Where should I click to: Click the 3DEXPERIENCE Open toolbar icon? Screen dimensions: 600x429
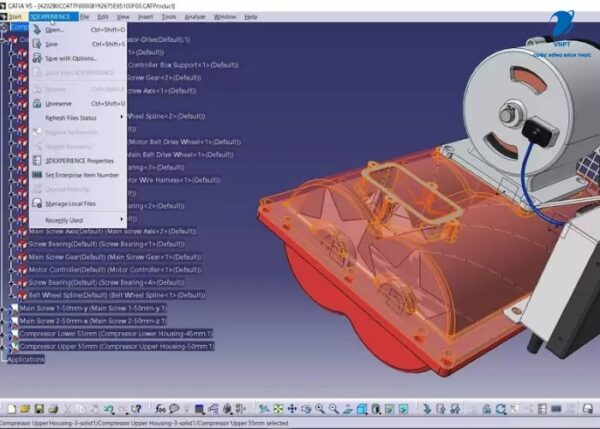point(427,409)
